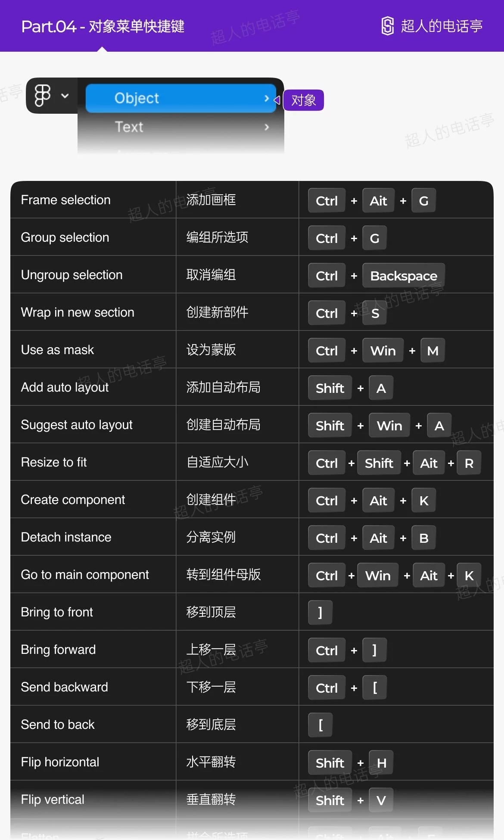Click the H keycap in Flip horizontal row
This screenshot has height=840, width=504.
pos(381,763)
